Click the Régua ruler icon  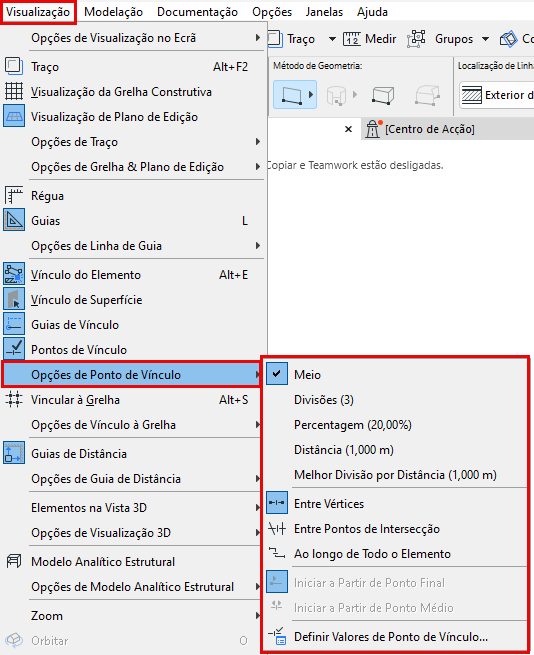tap(14, 195)
